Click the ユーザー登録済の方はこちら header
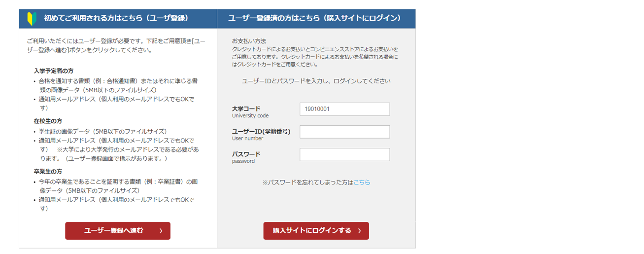This screenshot has width=644, height=254. click(314, 19)
